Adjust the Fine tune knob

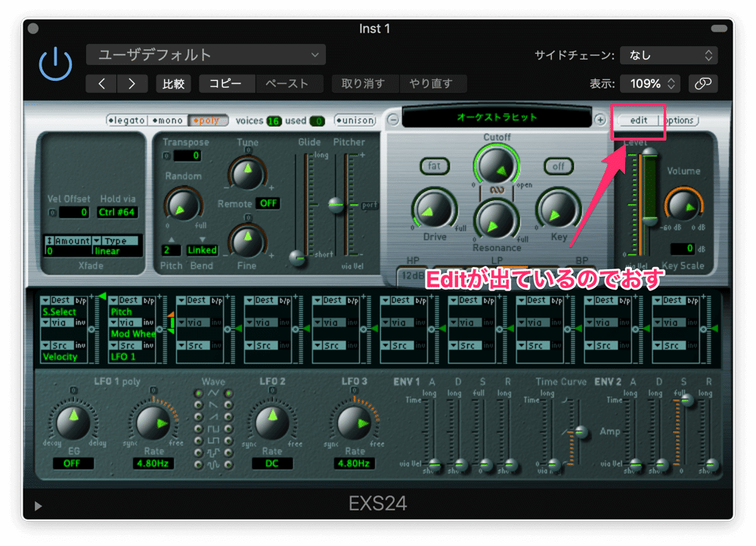click(x=247, y=240)
